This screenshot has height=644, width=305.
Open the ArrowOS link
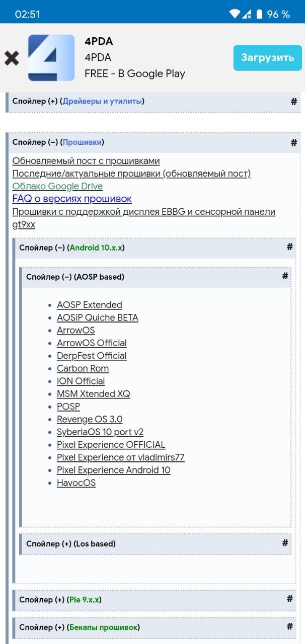click(x=76, y=331)
